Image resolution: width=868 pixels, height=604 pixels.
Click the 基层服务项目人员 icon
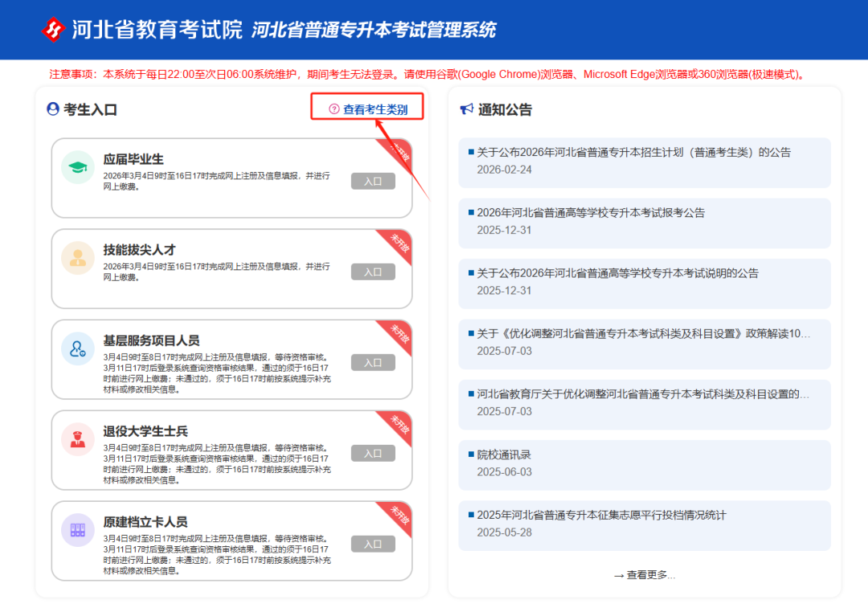tap(78, 348)
